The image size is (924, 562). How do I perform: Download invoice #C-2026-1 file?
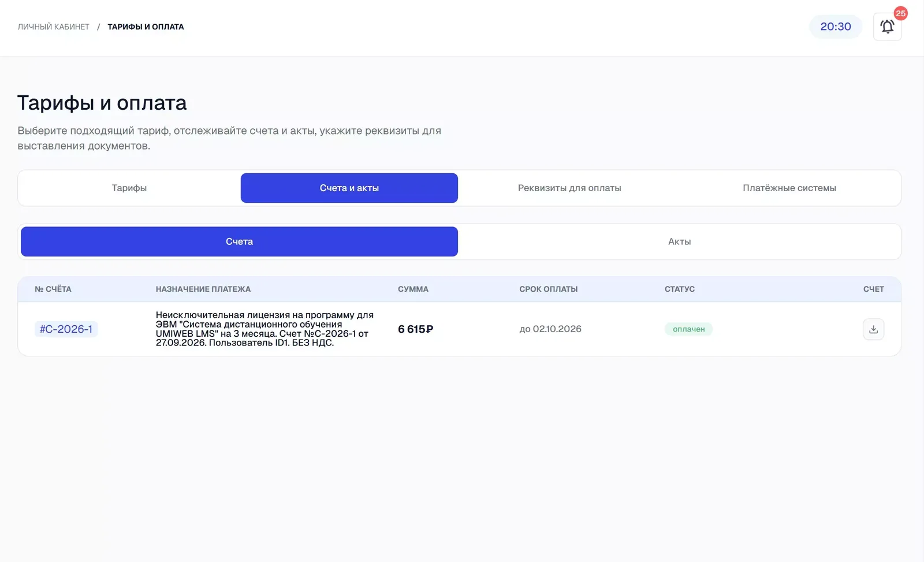873,329
